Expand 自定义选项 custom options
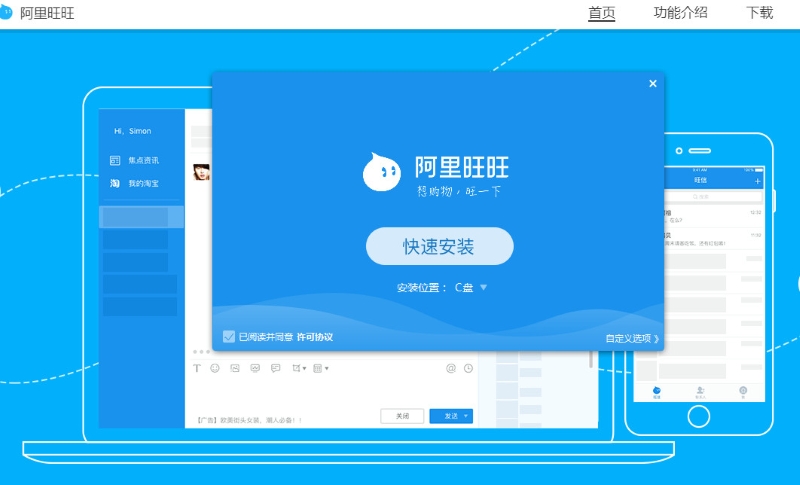The image size is (800, 485). [632, 338]
